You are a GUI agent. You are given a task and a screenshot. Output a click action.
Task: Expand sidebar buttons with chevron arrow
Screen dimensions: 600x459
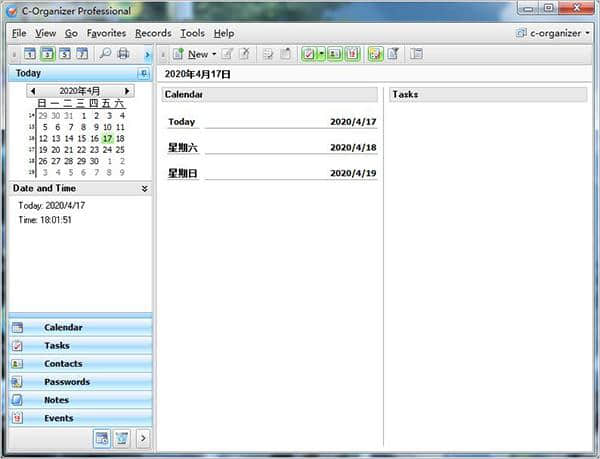coord(142,438)
